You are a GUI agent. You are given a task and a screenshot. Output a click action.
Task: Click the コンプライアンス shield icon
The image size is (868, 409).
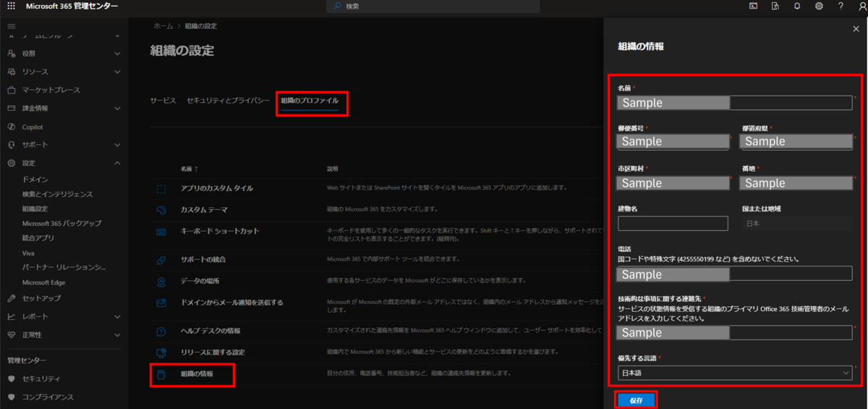point(11,397)
